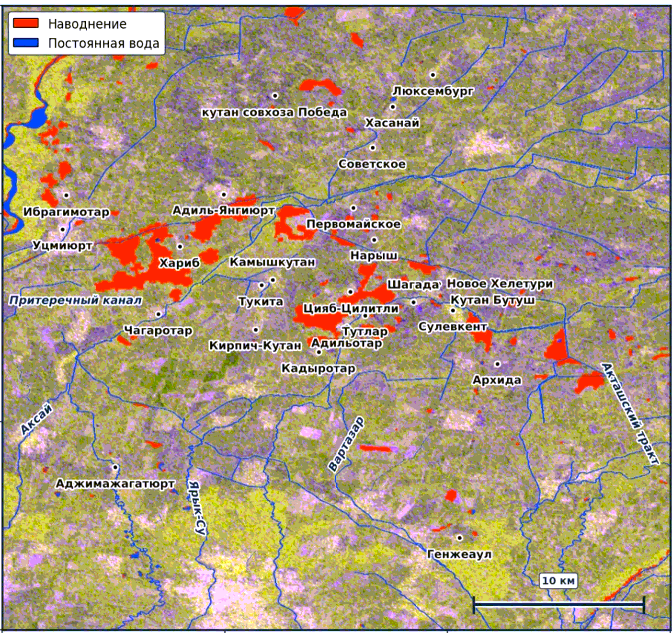
Task: Click the Хариб settlement dot marker
Action: click(180, 247)
